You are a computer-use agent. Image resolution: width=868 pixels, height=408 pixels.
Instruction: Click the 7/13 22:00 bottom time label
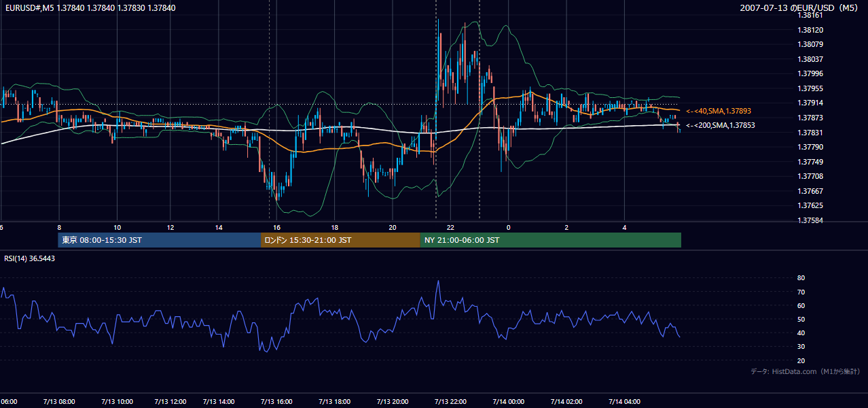[450, 402]
